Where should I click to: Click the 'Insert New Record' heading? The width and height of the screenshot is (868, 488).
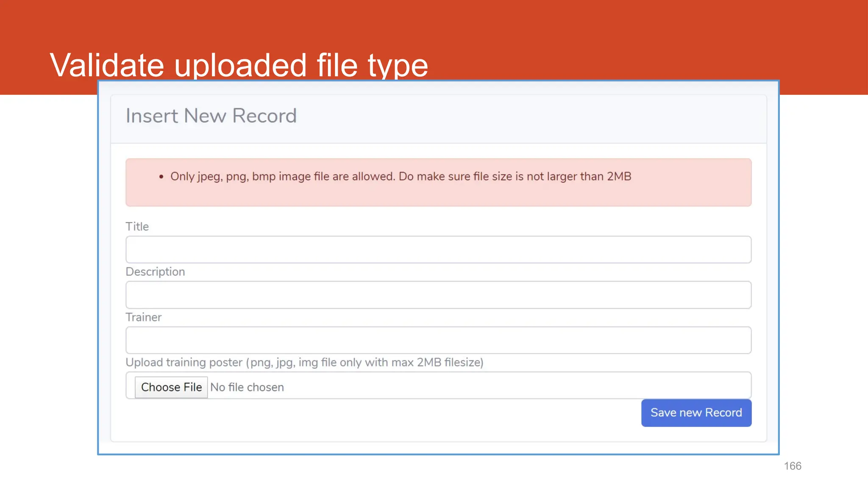coord(211,116)
